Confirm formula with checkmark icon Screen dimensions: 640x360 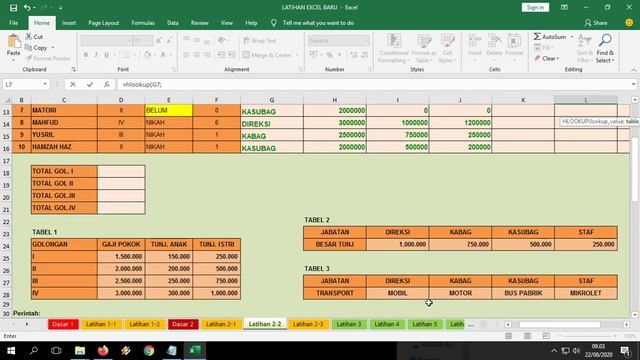(90, 84)
